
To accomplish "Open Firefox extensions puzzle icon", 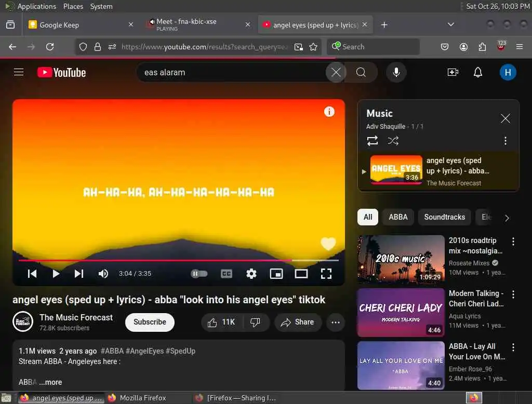I will pyautogui.click(x=482, y=47).
